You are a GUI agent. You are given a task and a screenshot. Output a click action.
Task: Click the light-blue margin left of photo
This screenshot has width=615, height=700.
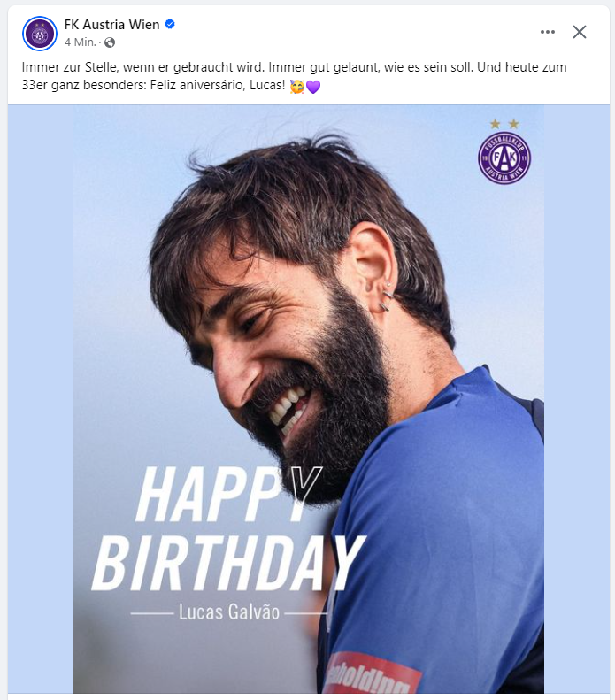40,398
